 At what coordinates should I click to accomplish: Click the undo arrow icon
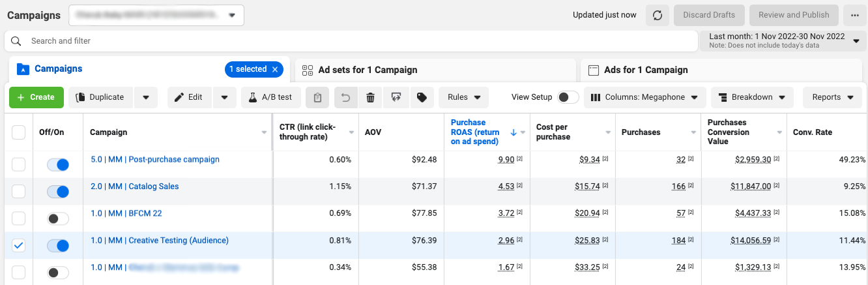[346, 97]
